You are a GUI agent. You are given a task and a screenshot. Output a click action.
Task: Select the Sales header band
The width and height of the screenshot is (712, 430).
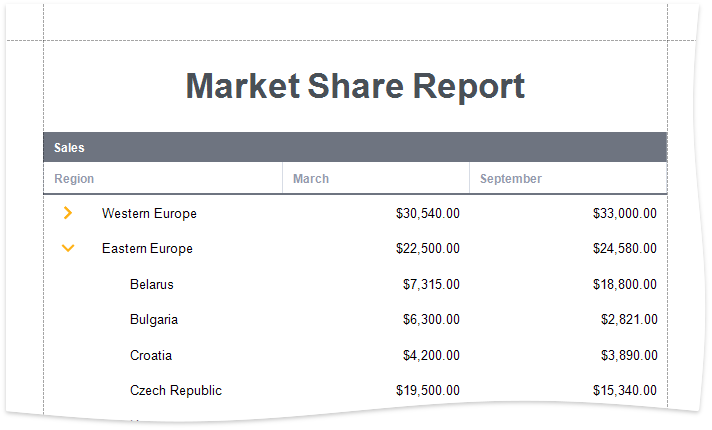[x=355, y=147]
